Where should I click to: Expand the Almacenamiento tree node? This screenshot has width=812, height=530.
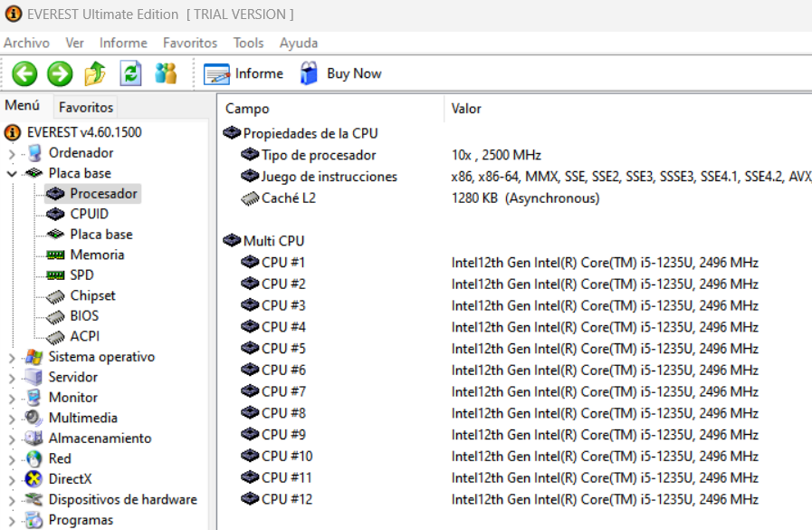pyautogui.click(x=12, y=439)
